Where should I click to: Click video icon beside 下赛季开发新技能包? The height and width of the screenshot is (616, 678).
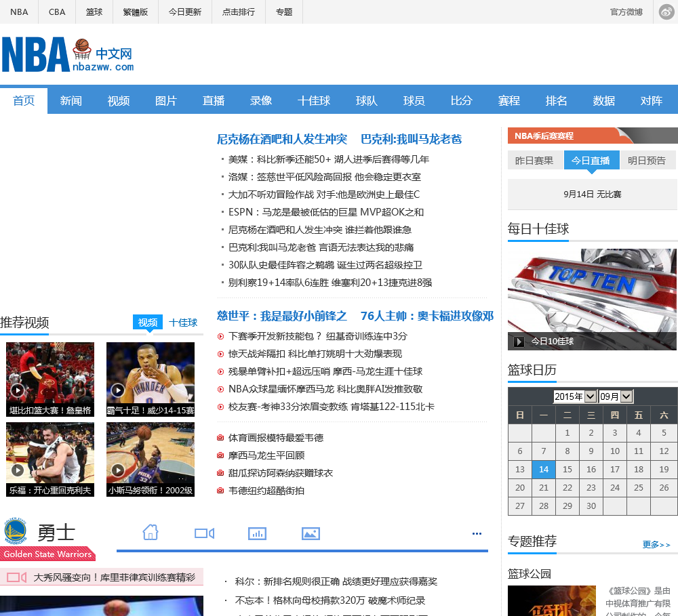coord(220,336)
